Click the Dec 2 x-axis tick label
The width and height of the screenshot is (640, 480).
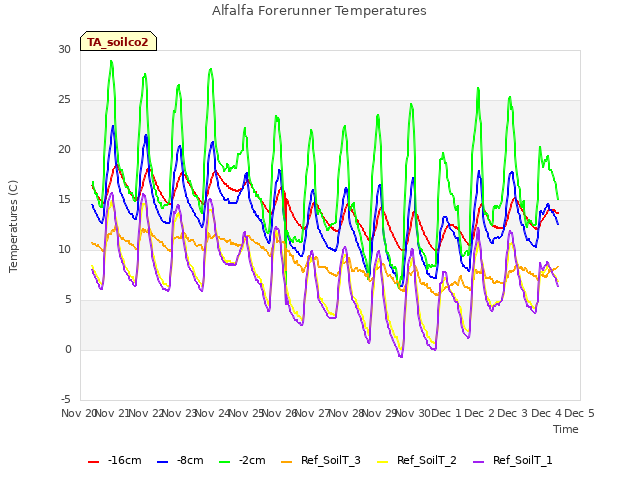pos(480,413)
